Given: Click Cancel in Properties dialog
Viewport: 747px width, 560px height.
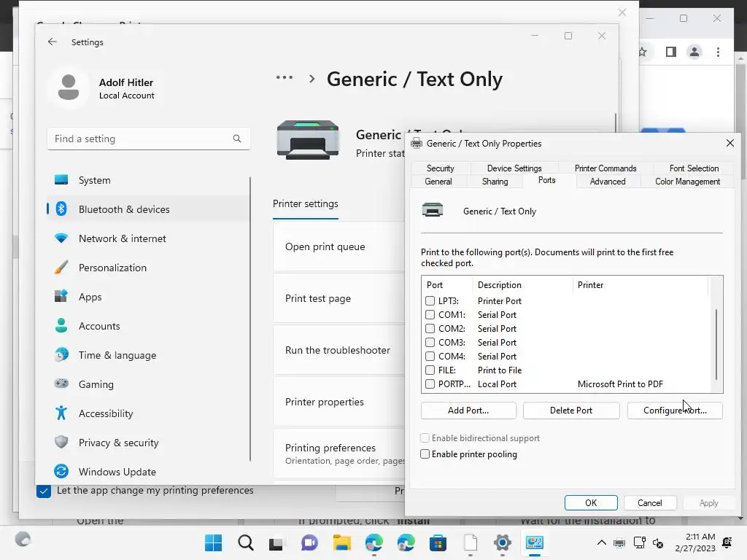Looking at the screenshot, I should [649, 503].
